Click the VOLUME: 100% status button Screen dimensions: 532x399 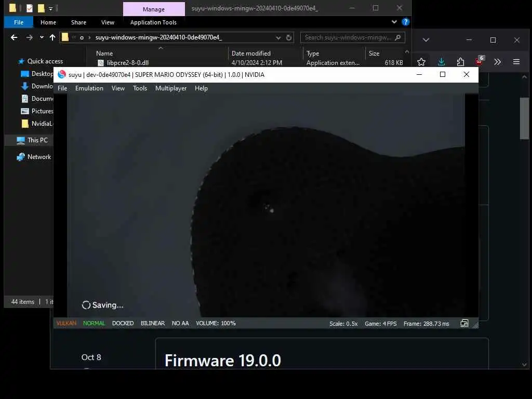(216, 323)
